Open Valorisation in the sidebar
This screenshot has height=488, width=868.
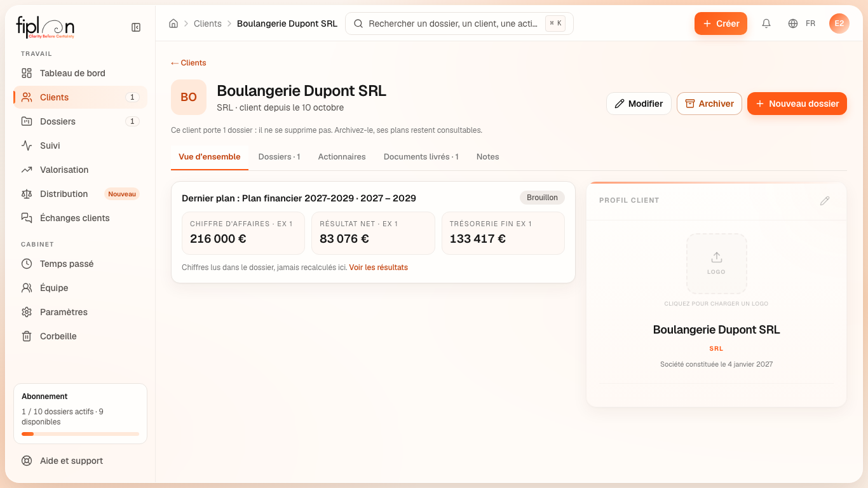80,170
